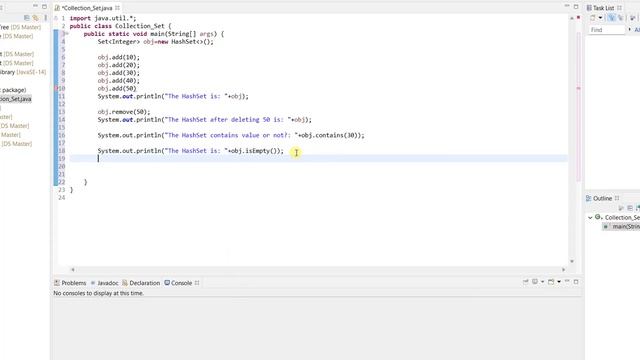Click the editor vertical scrollbar down arrow
Screen dimensions: 640x360
[572, 261]
